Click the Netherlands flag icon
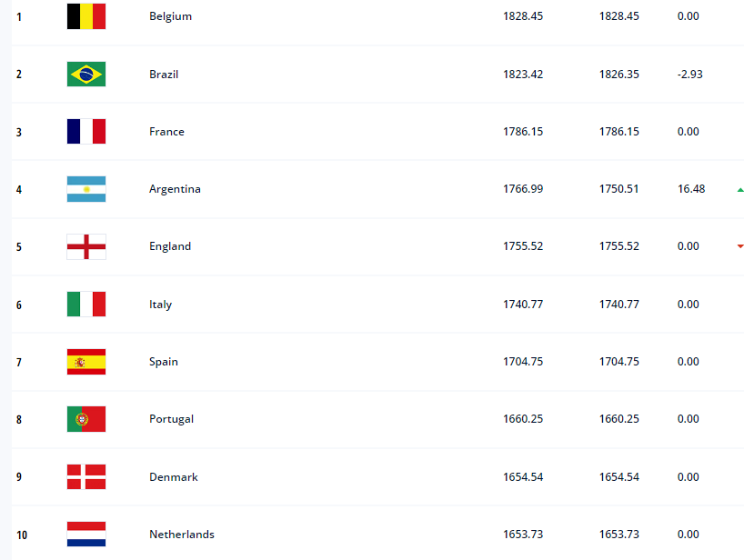This screenshot has width=744, height=560. (86, 535)
